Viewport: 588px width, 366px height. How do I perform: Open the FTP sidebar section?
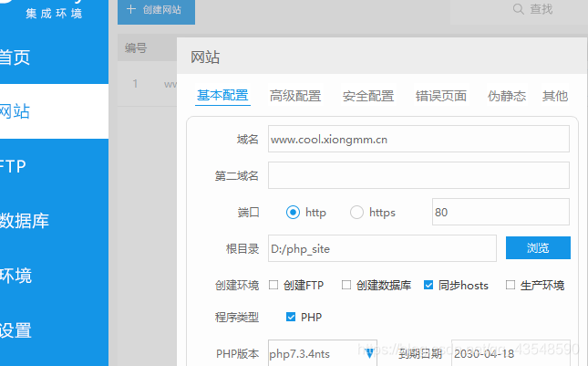(54, 166)
